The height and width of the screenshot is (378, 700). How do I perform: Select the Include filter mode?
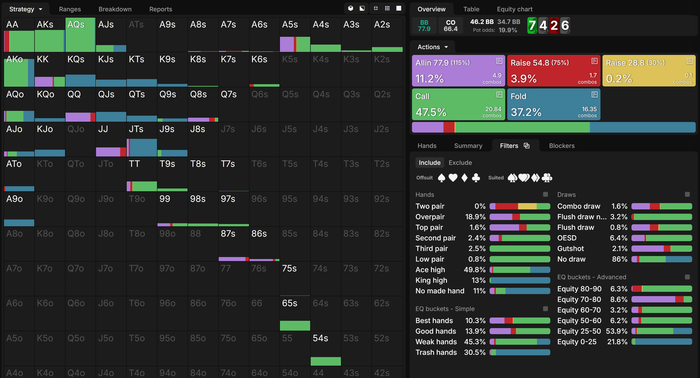coord(429,163)
